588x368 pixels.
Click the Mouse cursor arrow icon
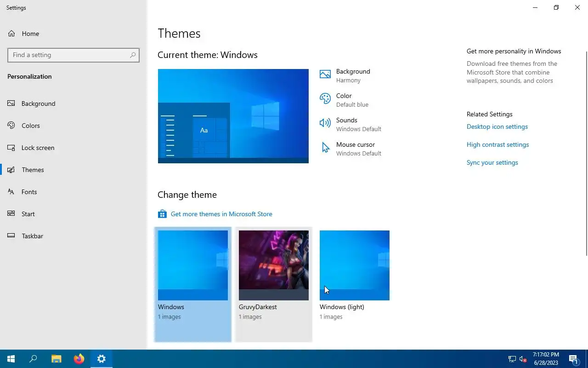click(x=326, y=148)
